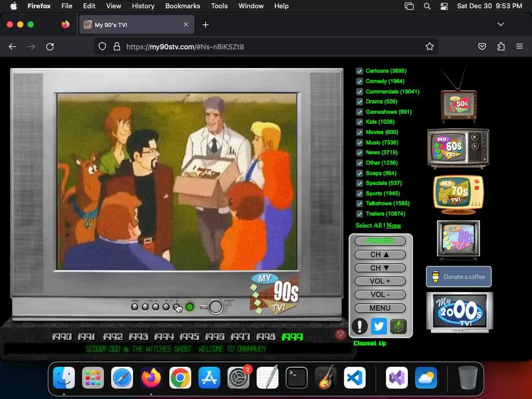Screen dimensions: 532x399
Task: Open the exclamation mark report icon
Action: click(360, 326)
